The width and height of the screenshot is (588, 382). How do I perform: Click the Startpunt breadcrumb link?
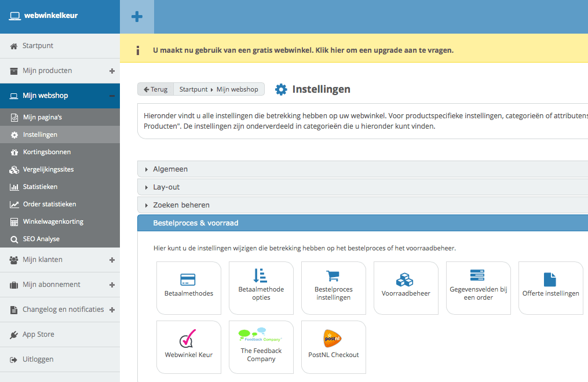(193, 89)
